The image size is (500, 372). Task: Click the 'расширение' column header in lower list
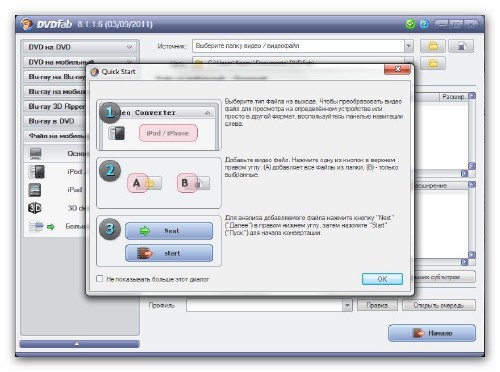(x=441, y=185)
